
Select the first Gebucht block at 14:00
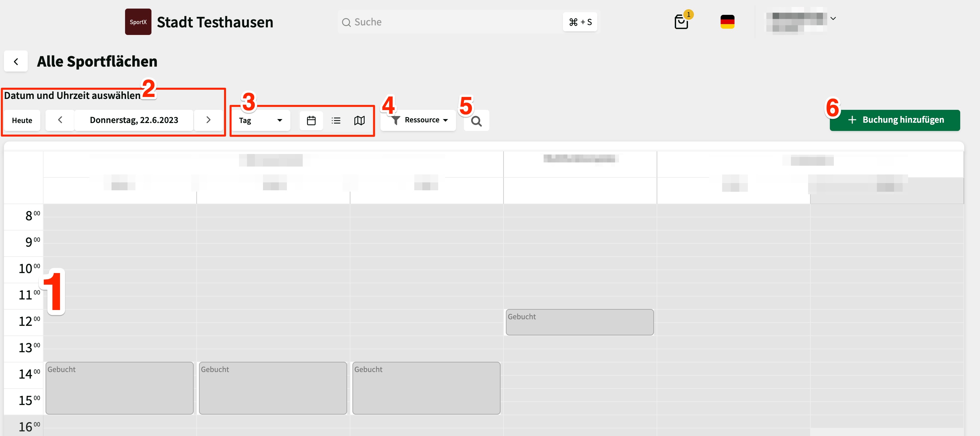[119, 388]
